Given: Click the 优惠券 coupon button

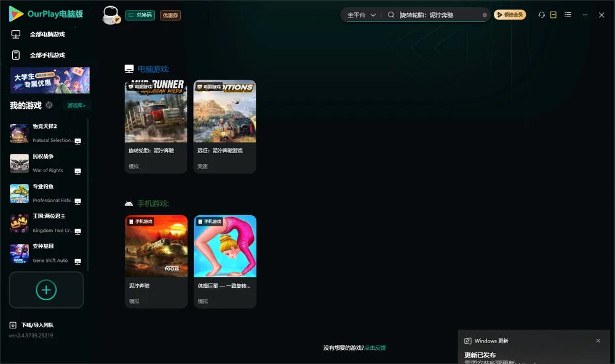Looking at the screenshot, I should [x=170, y=15].
